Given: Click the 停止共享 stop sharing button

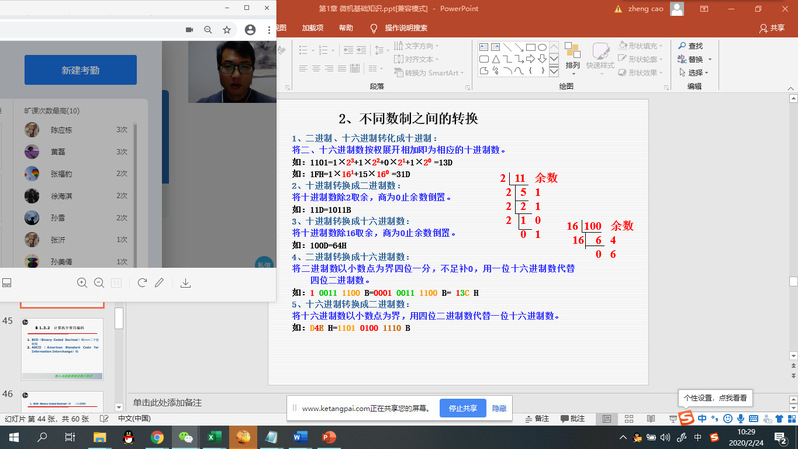Looking at the screenshot, I should click(x=461, y=408).
